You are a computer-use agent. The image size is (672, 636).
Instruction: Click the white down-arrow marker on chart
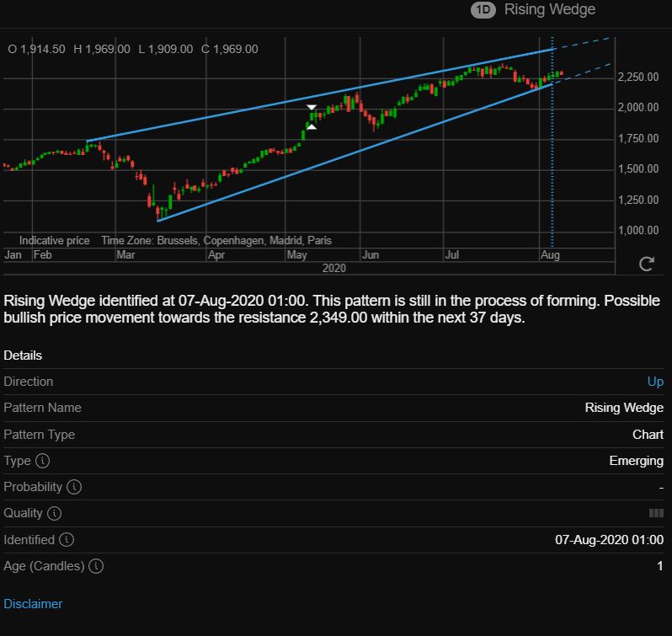tap(312, 107)
